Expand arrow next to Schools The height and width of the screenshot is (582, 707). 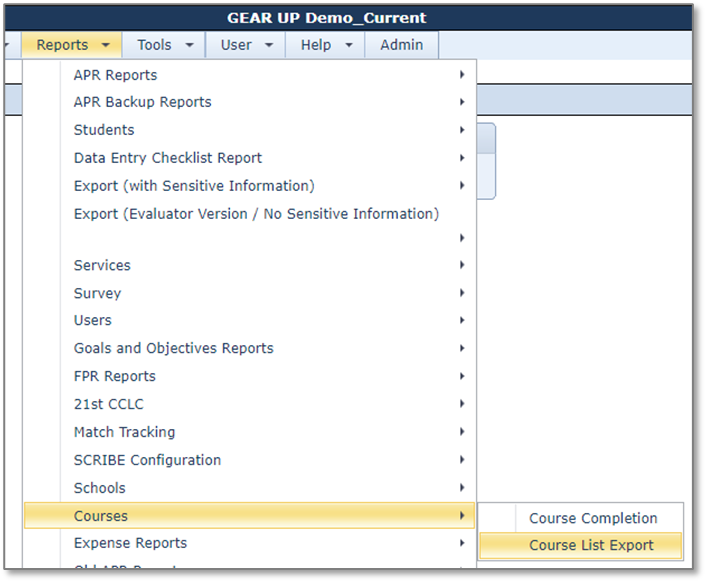(462, 487)
